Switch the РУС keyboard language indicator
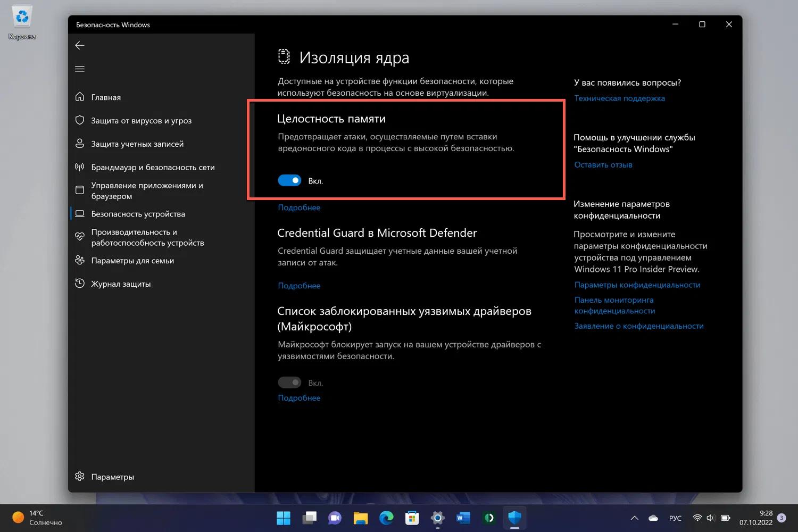798x532 pixels. point(675,518)
